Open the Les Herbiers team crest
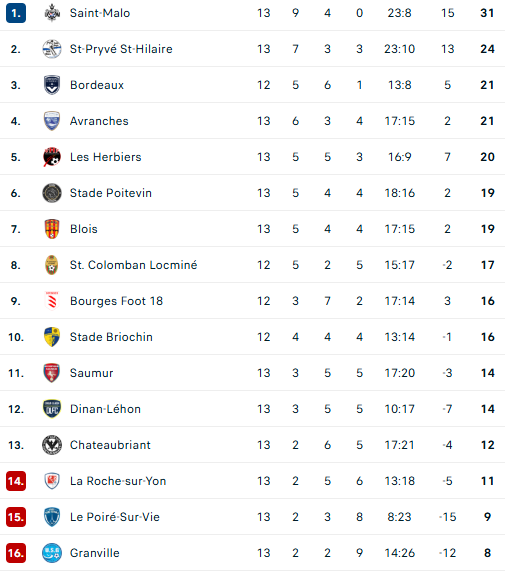Image resolution: width=505 pixels, height=572 pixels. [x=52, y=157]
